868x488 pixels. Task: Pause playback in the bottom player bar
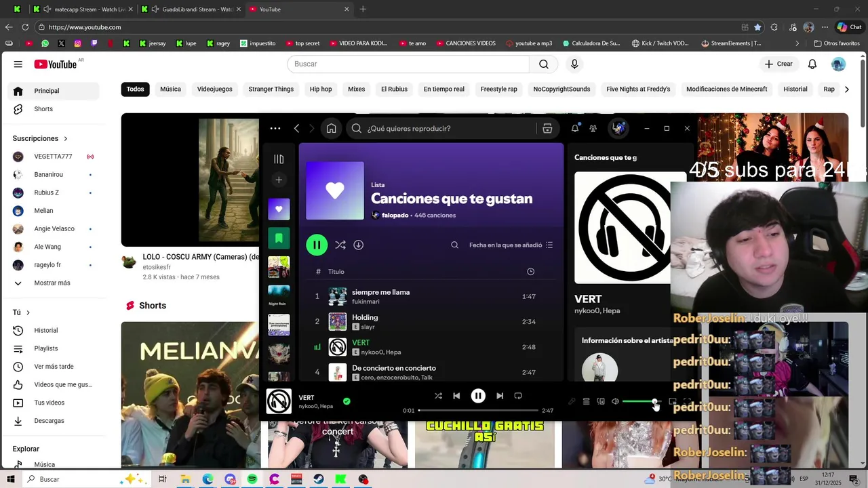pyautogui.click(x=478, y=396)
